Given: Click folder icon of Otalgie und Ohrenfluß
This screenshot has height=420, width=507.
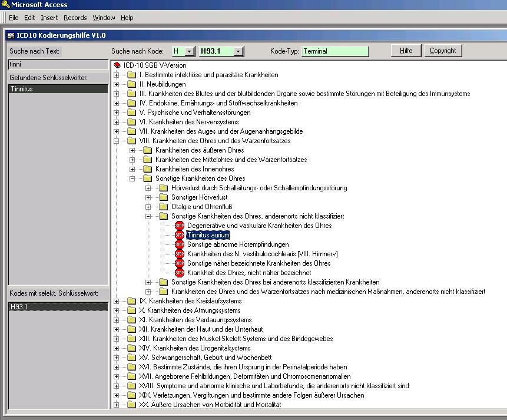Looking at the screenshot, I should click(164, 207).
